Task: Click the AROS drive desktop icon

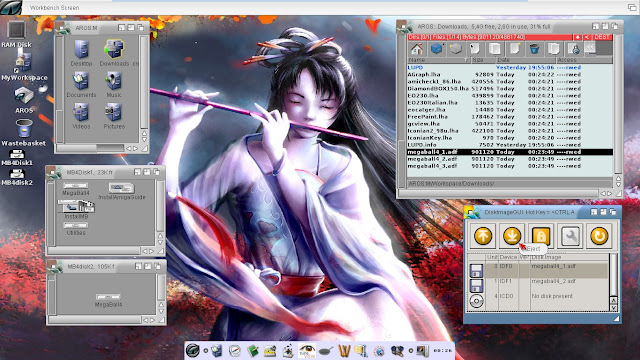Action: [x=24, y=100]
